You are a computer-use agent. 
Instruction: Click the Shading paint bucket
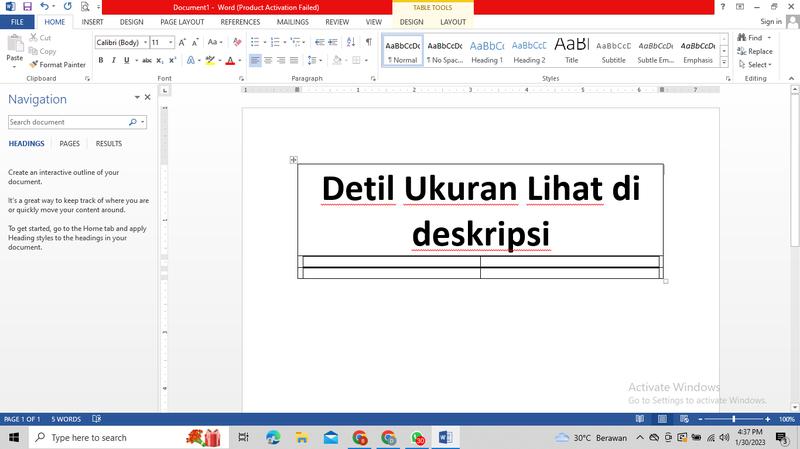tap(337, 60)
